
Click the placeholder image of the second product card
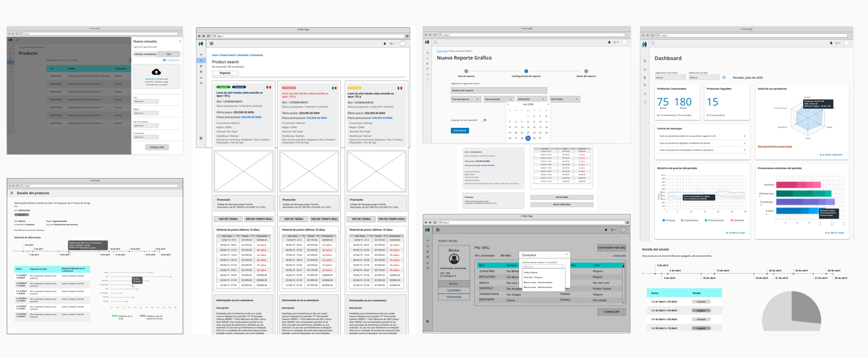click(309, 171)
